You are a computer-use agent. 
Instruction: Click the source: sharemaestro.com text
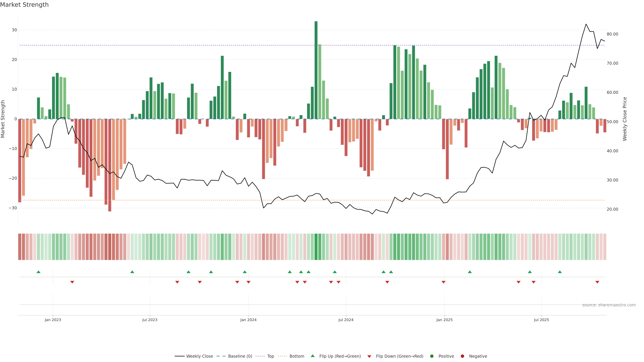pyautogui.click(x=609, y=305)
